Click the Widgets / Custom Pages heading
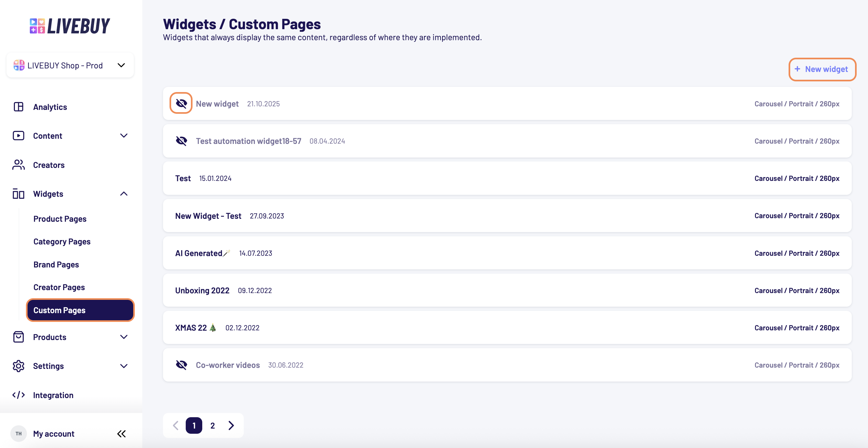The width and height of the screenshot is (868, 448). [242, 24]
